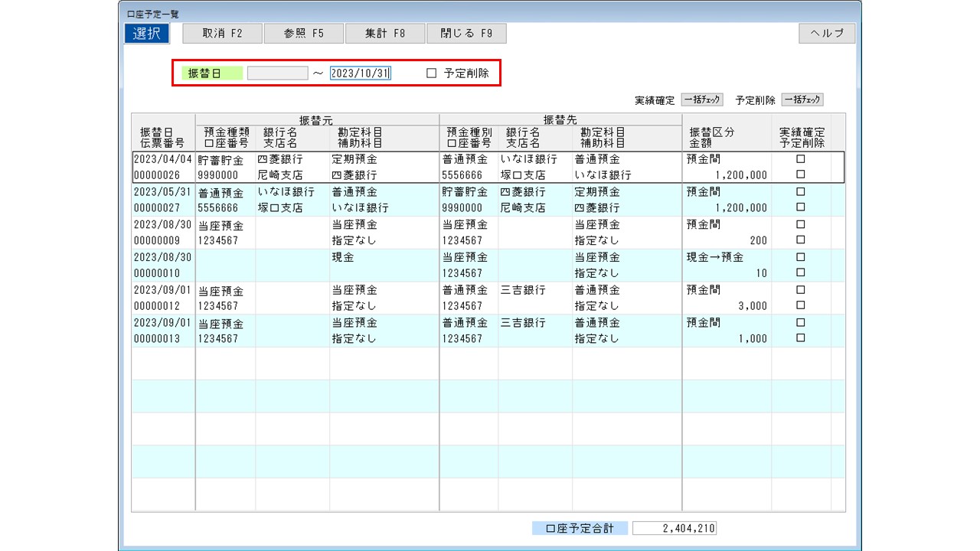Click the 取消 F2 button
980x551 pixels.
[222, 34]
